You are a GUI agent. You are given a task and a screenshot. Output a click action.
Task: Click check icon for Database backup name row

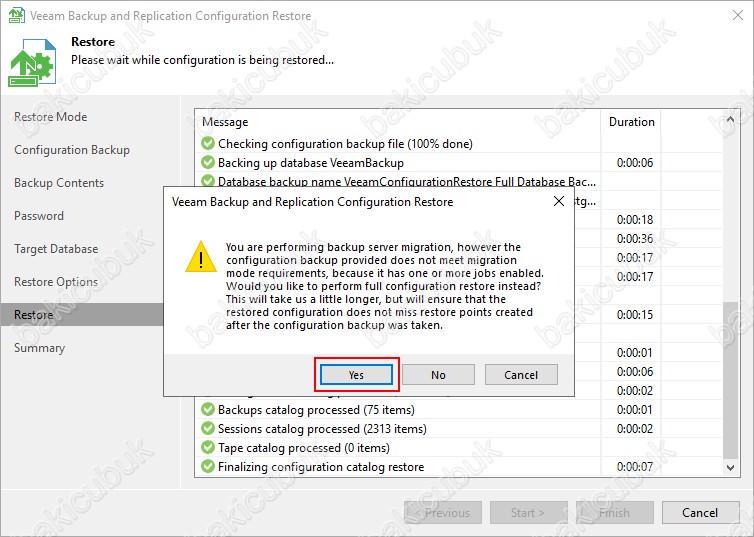[208, 181]
